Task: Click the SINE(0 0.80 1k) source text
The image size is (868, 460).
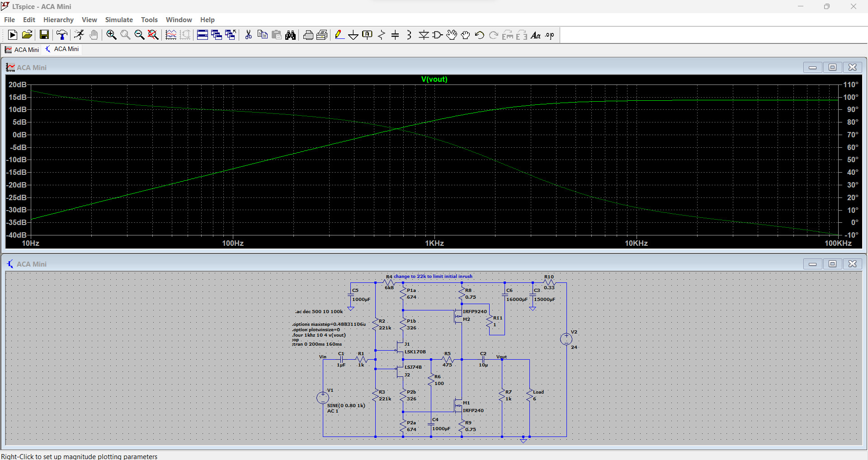Action: 346,405
